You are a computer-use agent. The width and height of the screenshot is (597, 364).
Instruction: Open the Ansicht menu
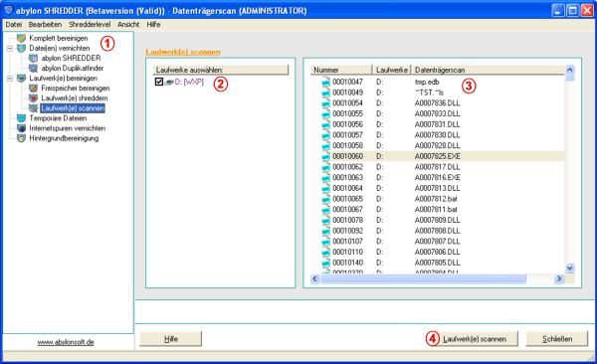click(x=128, y=25)
